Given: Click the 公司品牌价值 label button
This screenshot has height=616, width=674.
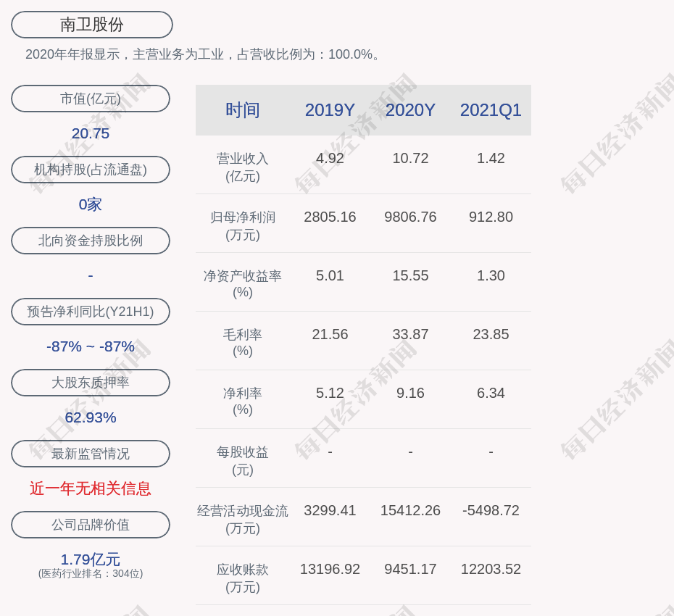Looking at the screenshot, I should click(x=91, y=525).
